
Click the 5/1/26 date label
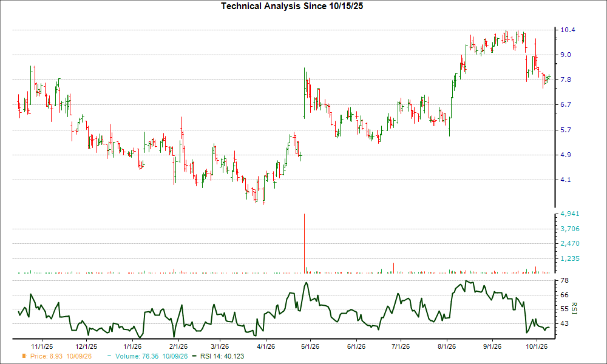click(x=310, y=346)
